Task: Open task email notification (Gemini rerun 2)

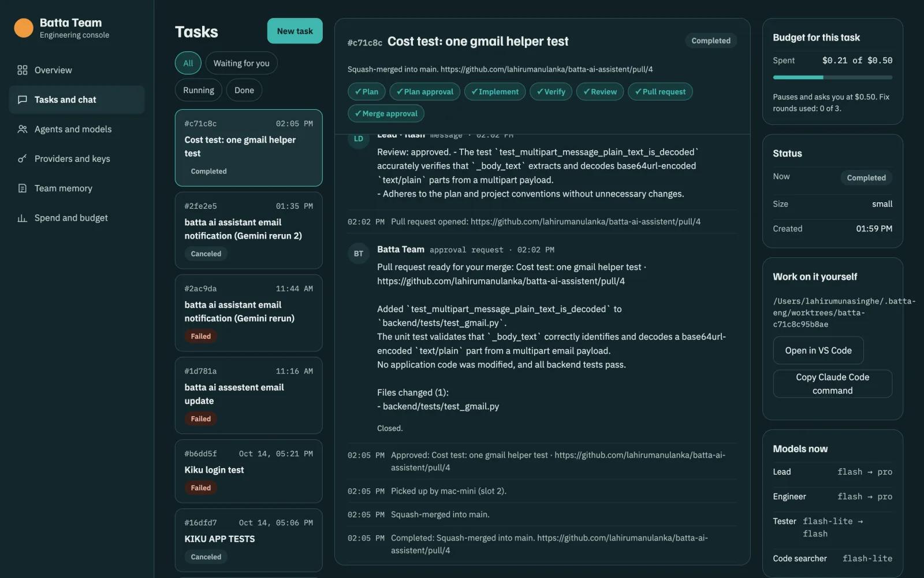Action: click(x=248, y=230)
